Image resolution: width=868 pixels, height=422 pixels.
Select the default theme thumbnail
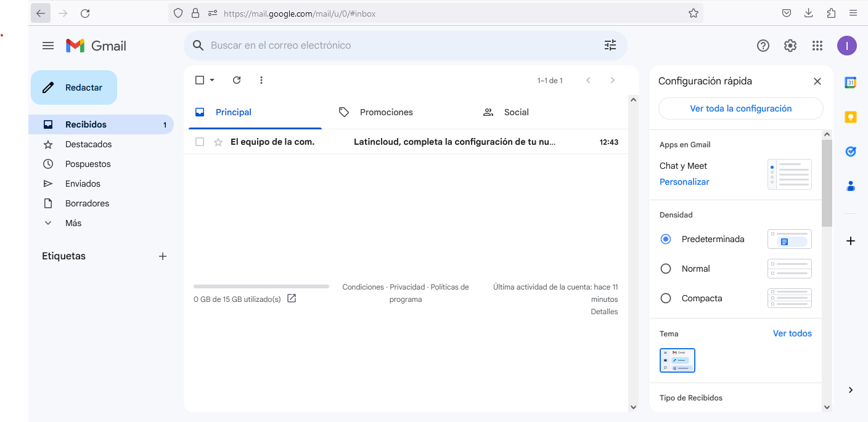click(x=678, y=360)
